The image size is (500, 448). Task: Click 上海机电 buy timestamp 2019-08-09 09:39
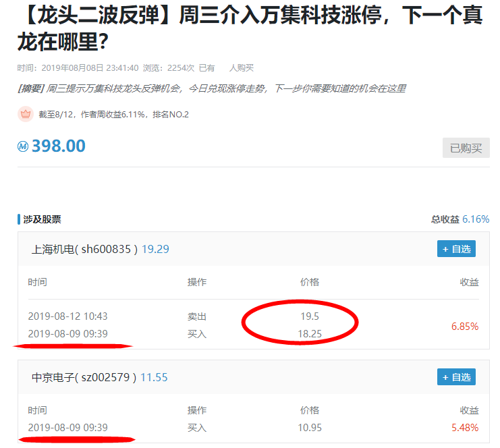[67, 334]
